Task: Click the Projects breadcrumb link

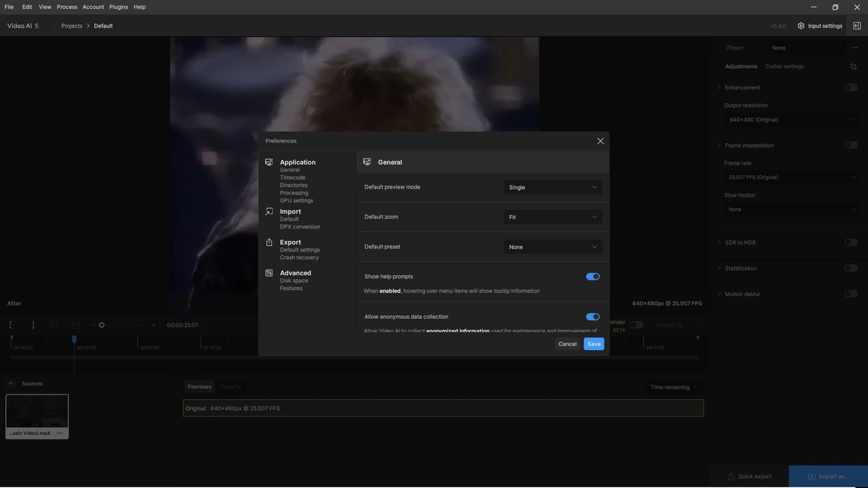Action: pyautogui.click(x=72, y=26)
